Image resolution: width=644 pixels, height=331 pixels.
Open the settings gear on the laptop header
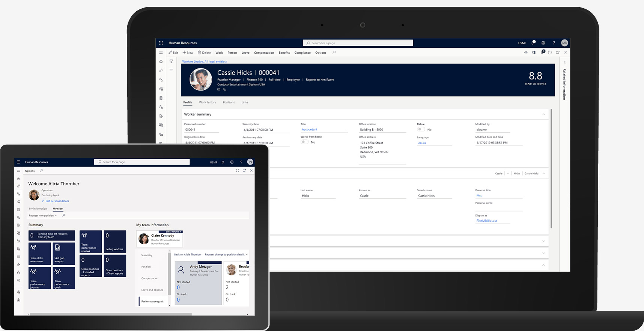tap(543, 43)
